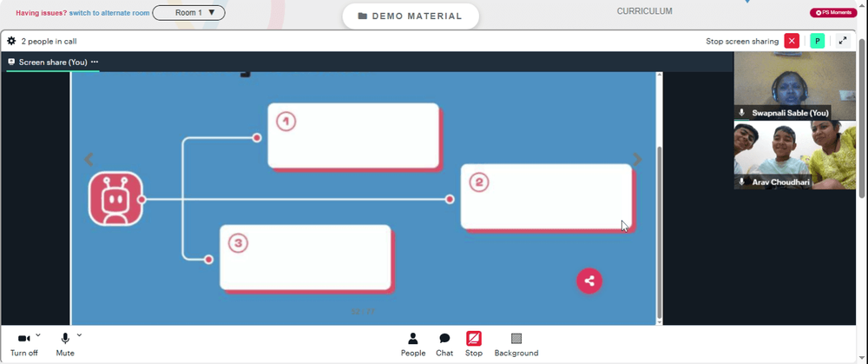The image size is (868, 364).
Task: Switch to the Curriculum tab
Action: [644, 11]
